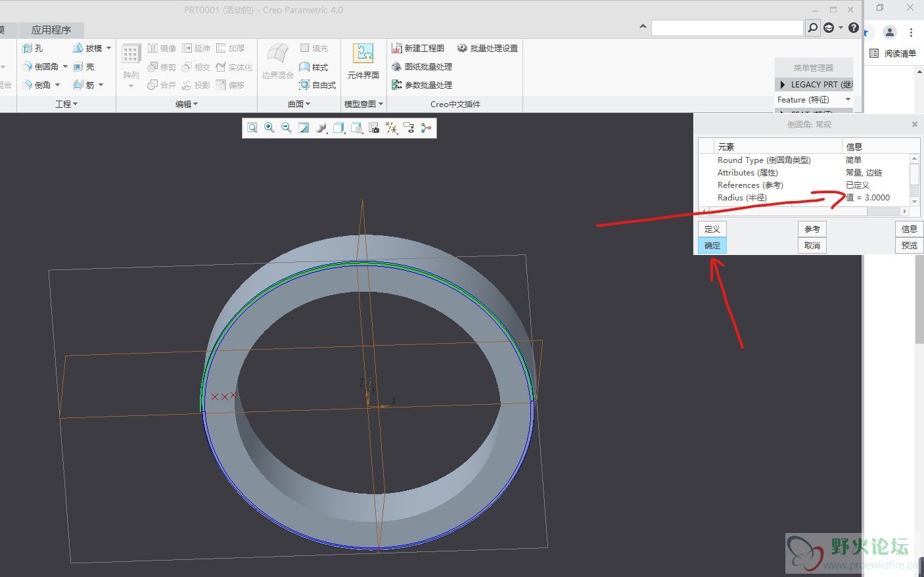Click the camera snapshot view icon

[x=374, y=128]
